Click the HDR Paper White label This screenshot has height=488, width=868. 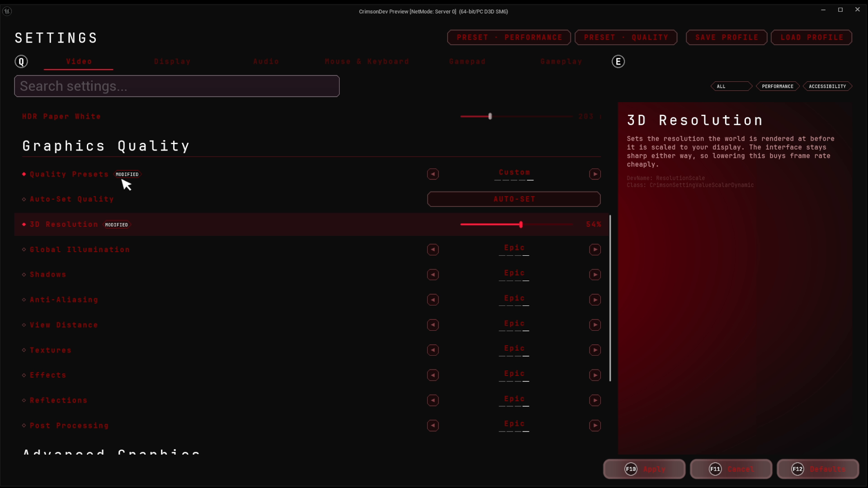61,117
